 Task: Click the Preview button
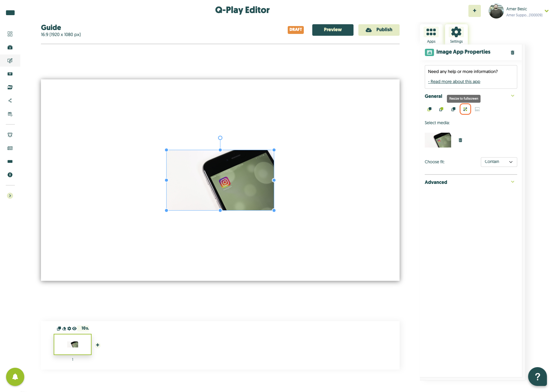333,30
